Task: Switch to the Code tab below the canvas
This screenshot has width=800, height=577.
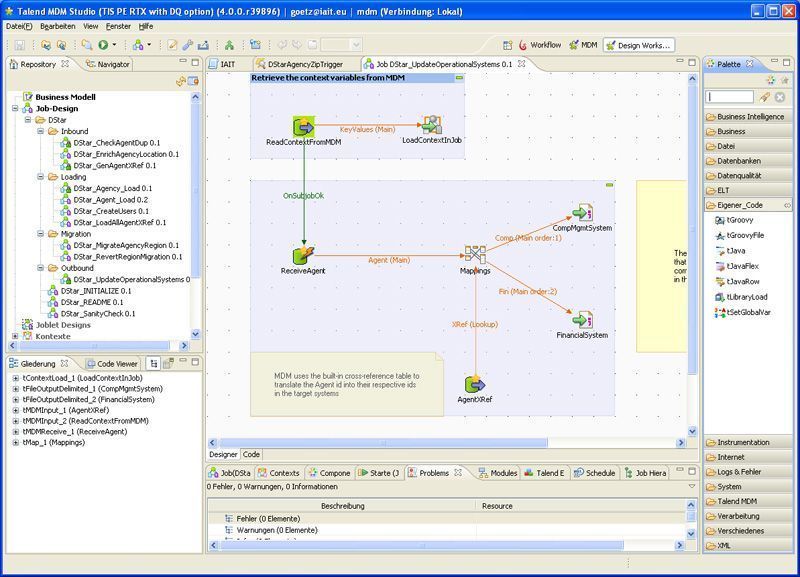Action: point(251,454)
